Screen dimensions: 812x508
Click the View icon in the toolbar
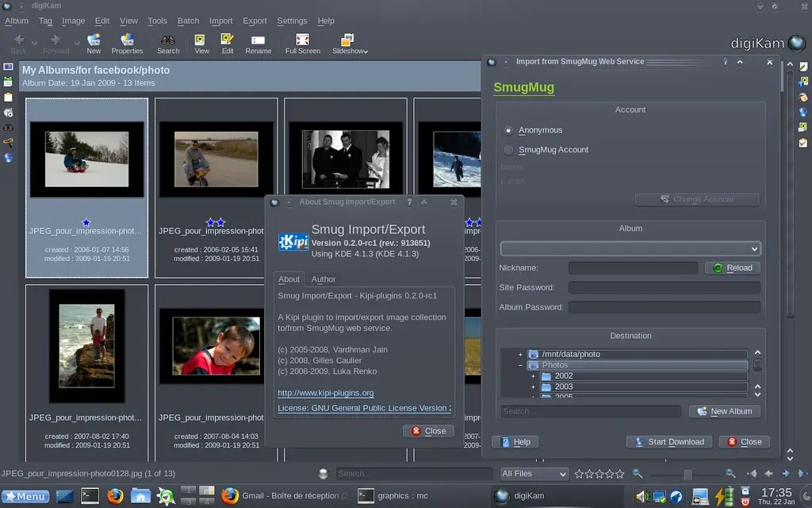(x=201, y=40)
